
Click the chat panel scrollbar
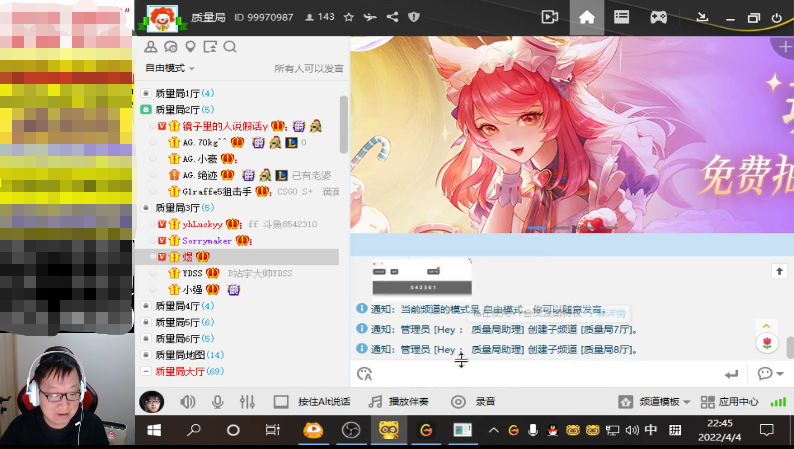(790, 347)
